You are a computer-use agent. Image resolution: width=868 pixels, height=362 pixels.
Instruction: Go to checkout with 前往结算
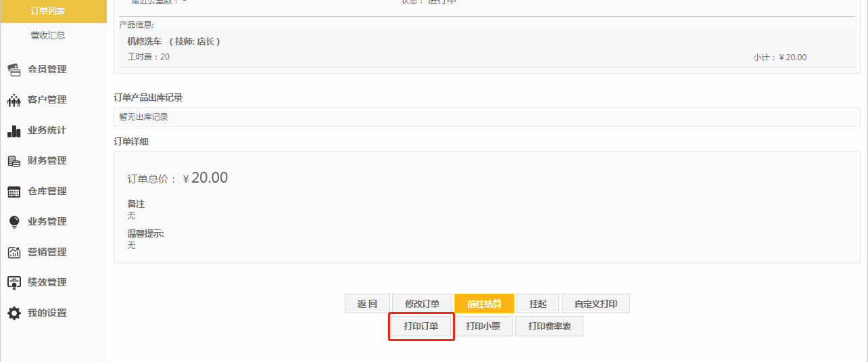coord(484,304)
